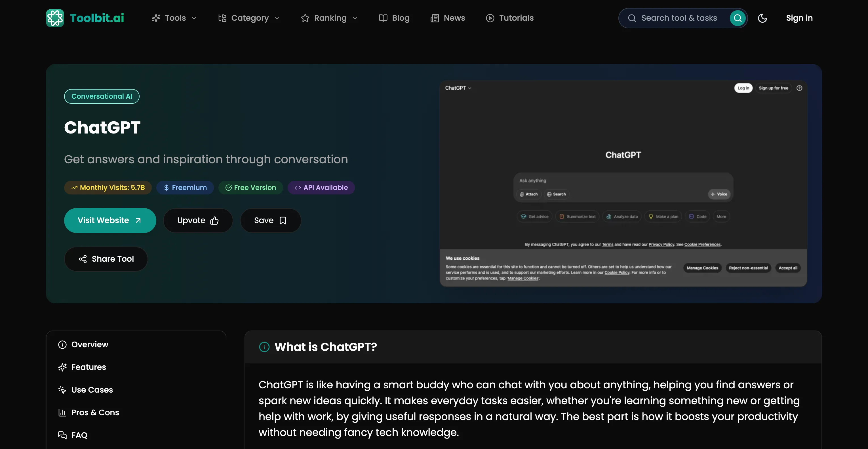
Task: Expand the Ranking dropdown
Action: point(329,18)
